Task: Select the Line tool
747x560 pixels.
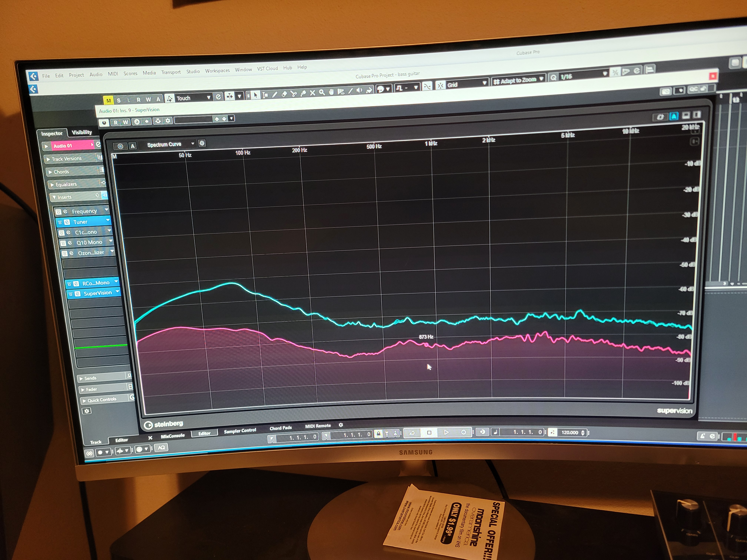Action: click(350, 91)
